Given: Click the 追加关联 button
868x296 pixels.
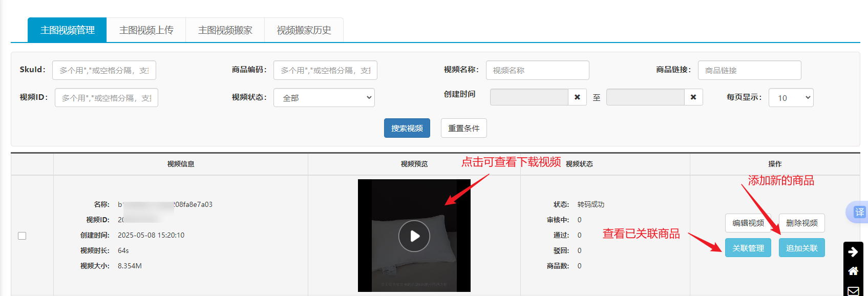Looking at the screenshot, I should 801,248.
